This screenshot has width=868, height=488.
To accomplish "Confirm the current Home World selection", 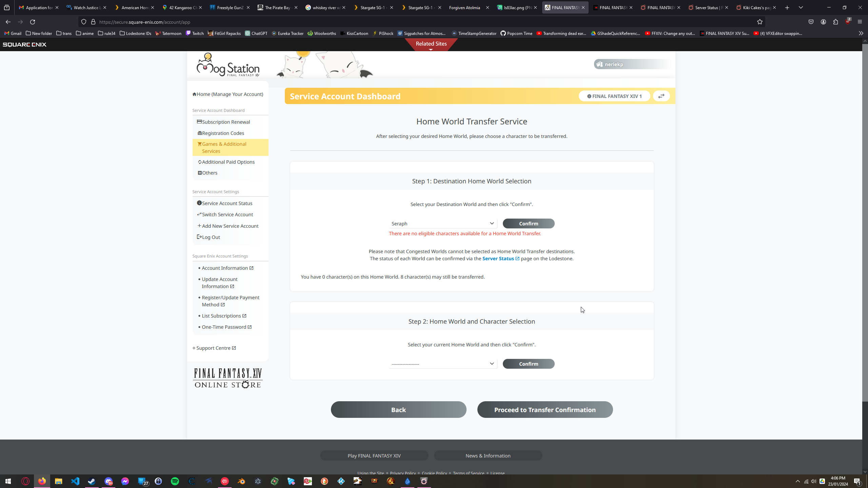I will tap(529, 364).
